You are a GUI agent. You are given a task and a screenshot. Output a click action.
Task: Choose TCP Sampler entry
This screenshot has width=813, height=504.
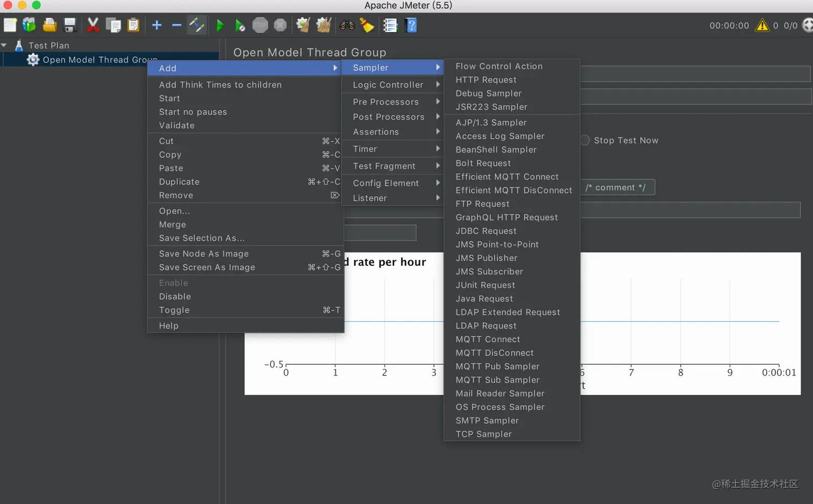pyautogui.click(x=512, y=434)
